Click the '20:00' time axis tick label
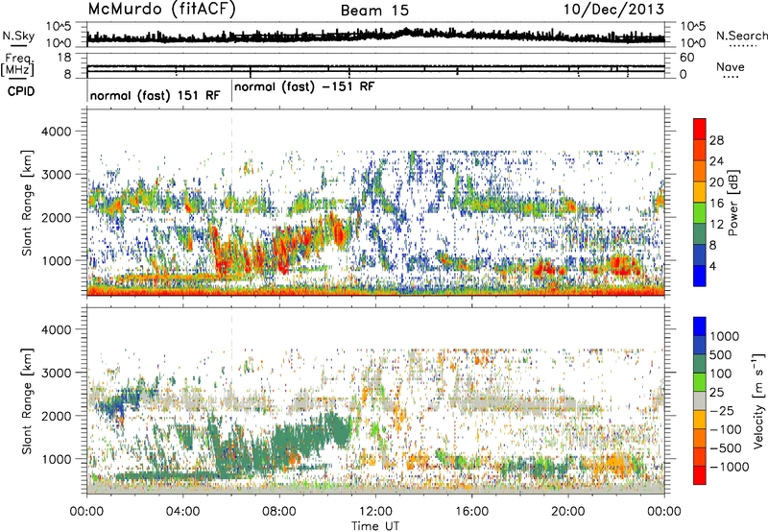Viewport: 768px width, 532px height. (568, 512)
